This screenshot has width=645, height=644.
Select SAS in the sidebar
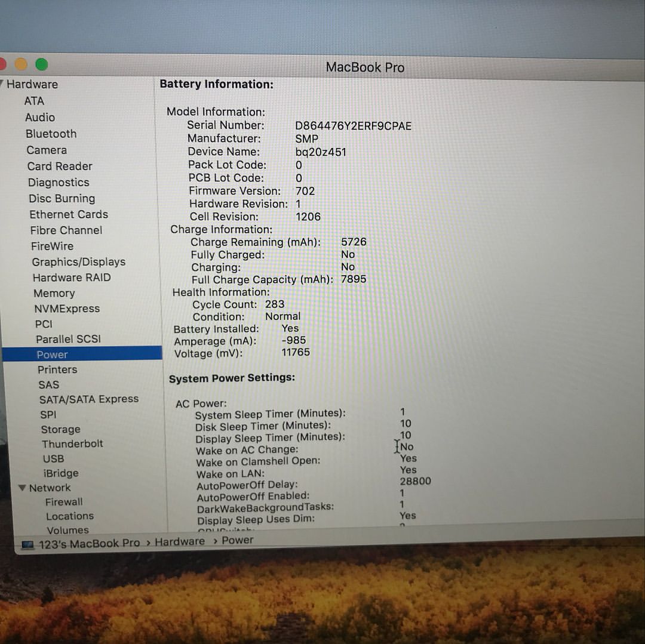[48, 385]
